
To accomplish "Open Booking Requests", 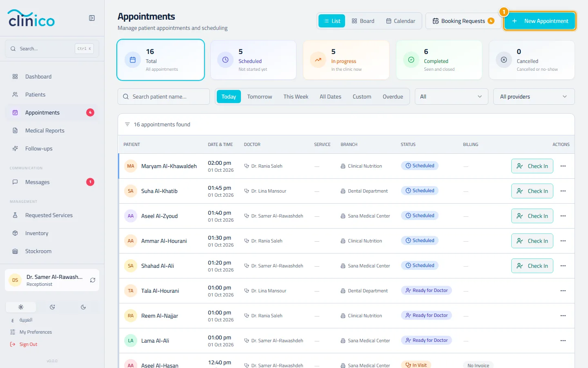I will [463, 21].
